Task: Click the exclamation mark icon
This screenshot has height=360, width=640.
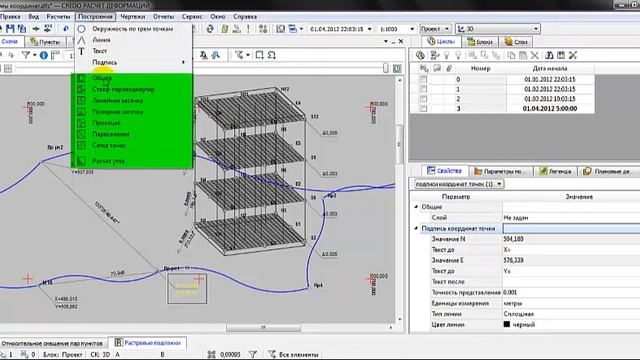Action: pos(248,29)
